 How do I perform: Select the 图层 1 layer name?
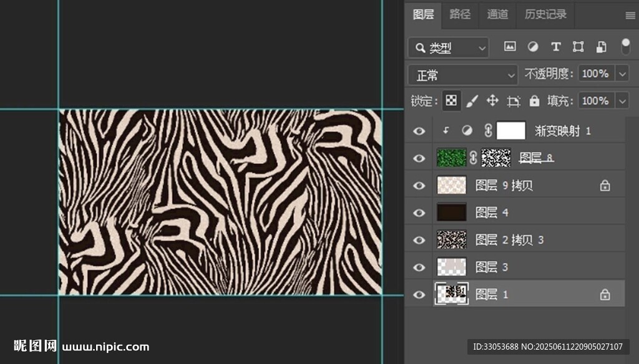tap(492, 294)
